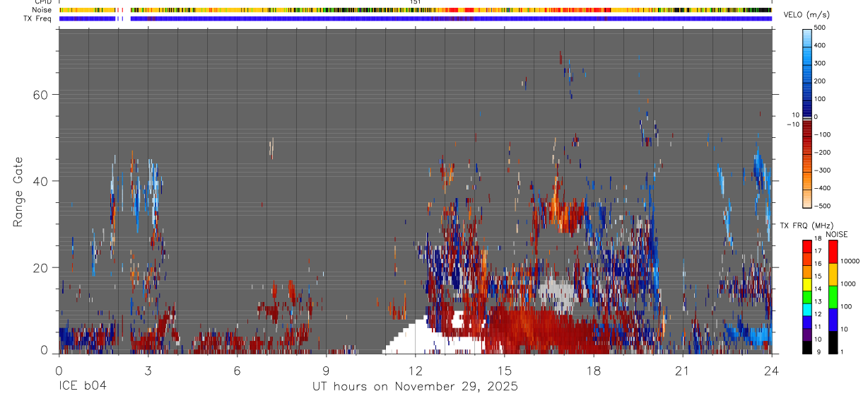Click the Noise strip above the plot
The image size is (868, 401).
coord(415,11)
